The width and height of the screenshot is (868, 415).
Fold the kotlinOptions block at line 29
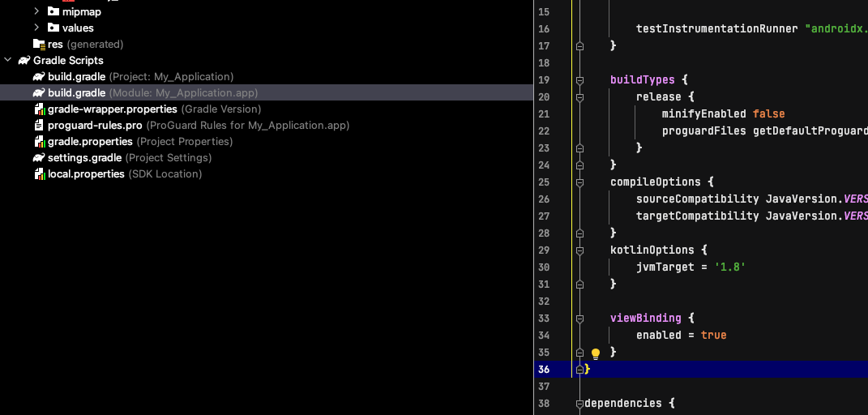click(579, 250)
